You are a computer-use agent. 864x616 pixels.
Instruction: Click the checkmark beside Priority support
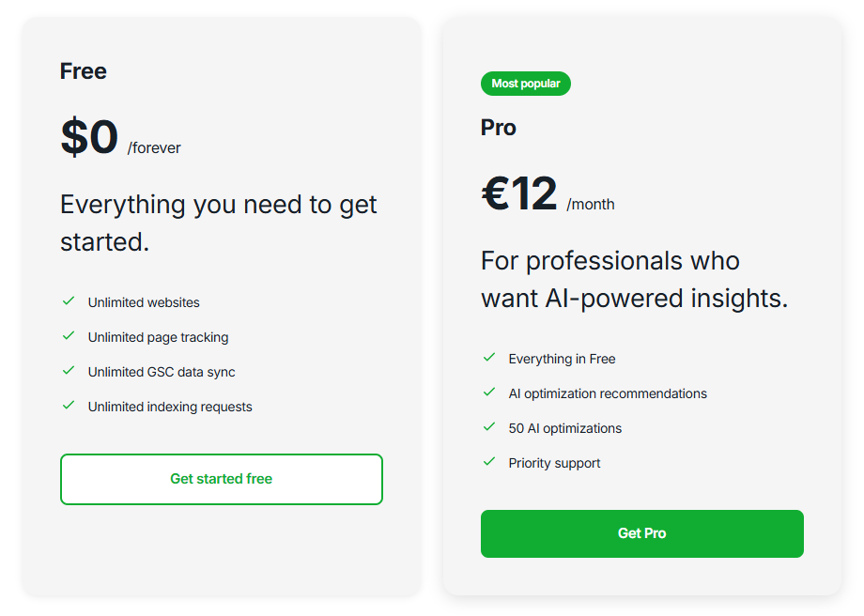[489, 462]
